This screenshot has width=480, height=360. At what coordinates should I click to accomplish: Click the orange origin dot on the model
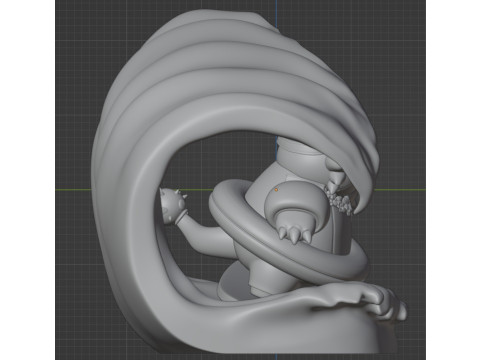276,190
